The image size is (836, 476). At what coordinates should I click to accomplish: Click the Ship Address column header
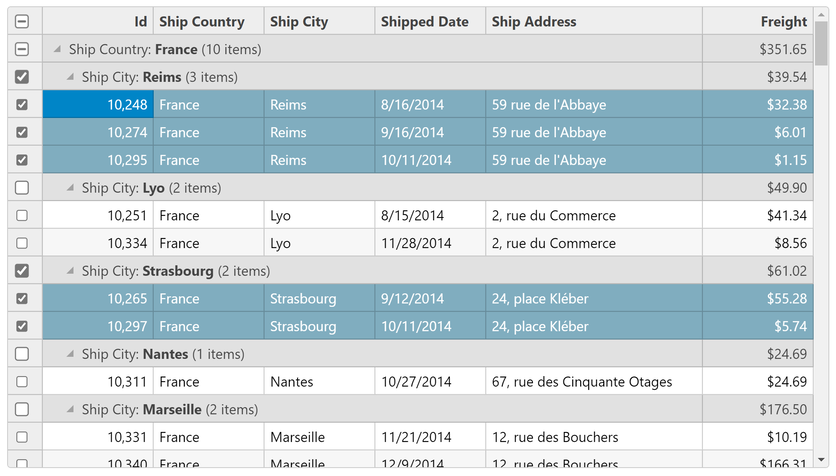pos(534,21)
